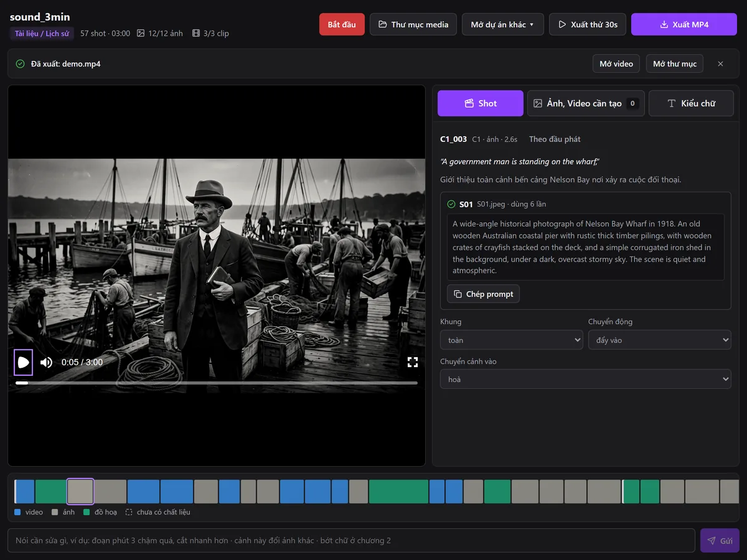
Task: Dismiss the 'Đã xuất: demo.mp4' notification
Action: [720, 63]
